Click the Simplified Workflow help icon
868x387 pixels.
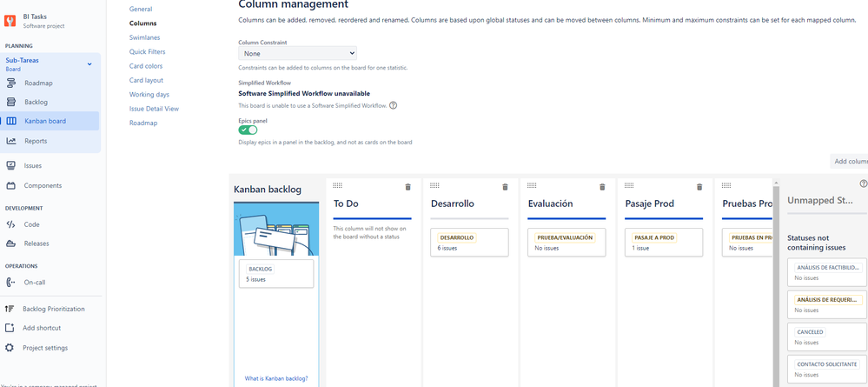(x=393, y=105)
